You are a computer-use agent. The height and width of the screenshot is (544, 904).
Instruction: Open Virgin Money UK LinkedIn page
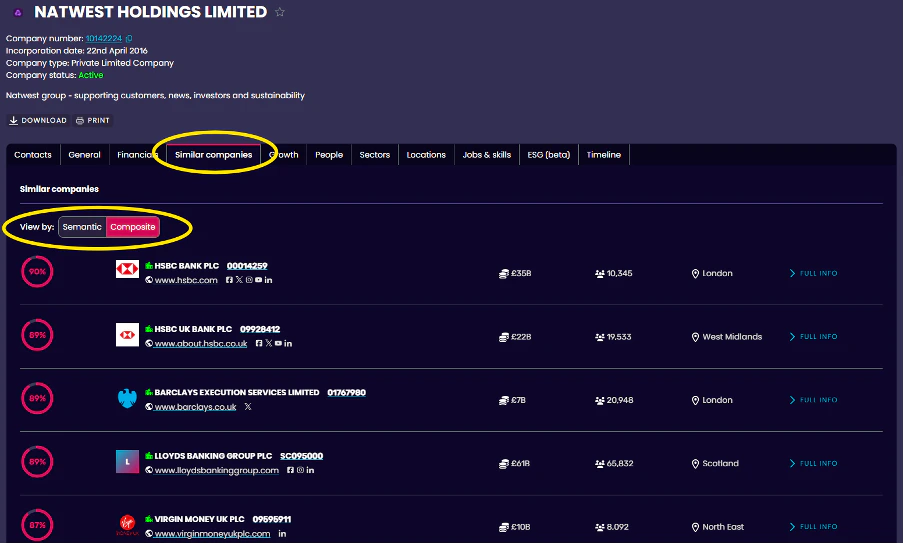282,534
